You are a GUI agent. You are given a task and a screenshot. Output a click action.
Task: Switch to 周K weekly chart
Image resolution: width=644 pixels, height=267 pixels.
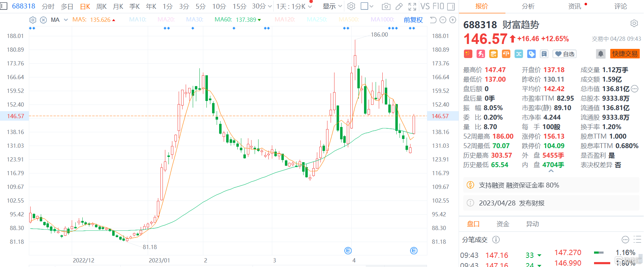pos(101,6)
